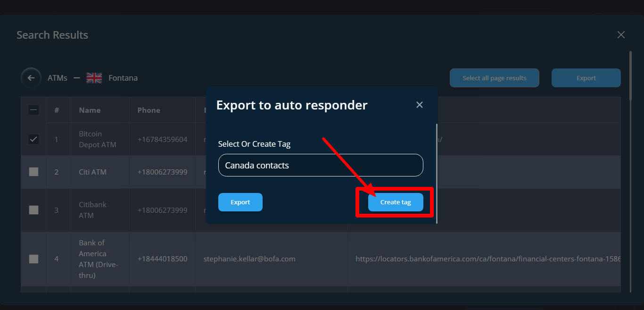The image size is (644, 310).
Task: Toggle the select-all checkbox in table header
Action: click(33, 110)
